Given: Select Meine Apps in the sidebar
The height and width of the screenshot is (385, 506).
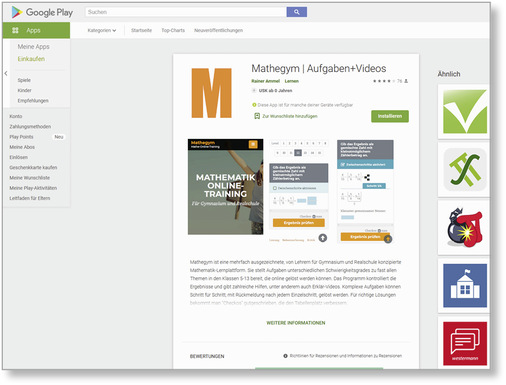Looking at the screenshot, I should (x=33, y=47).
